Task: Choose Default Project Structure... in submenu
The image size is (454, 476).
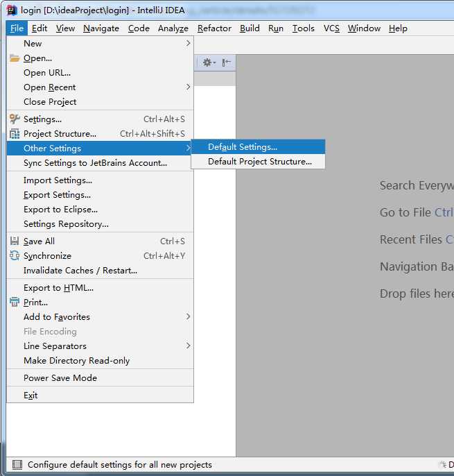Action: [x=258, y=162]
